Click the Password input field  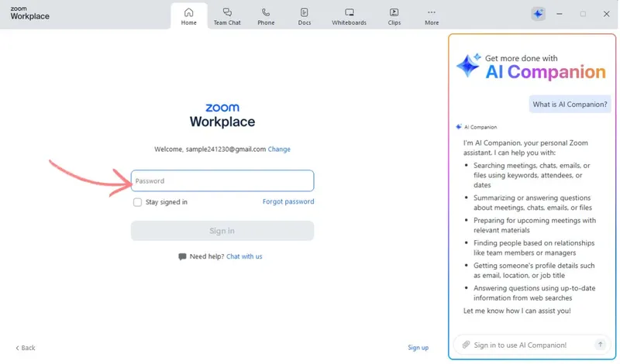pyautogui.click(x=222, y=181)
